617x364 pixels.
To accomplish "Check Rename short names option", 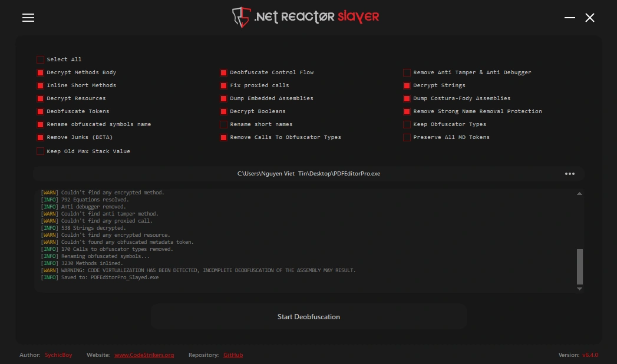I will [x=224, y=124].
